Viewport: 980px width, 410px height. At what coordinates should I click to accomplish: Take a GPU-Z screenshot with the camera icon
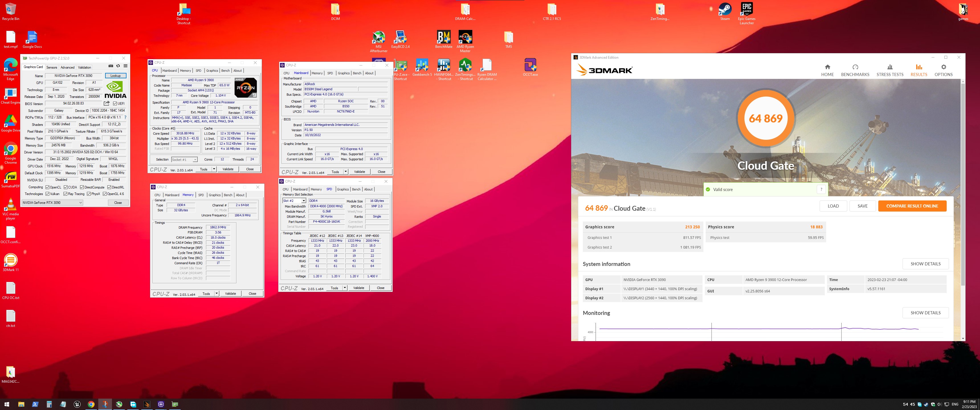(x=111, y=66)
